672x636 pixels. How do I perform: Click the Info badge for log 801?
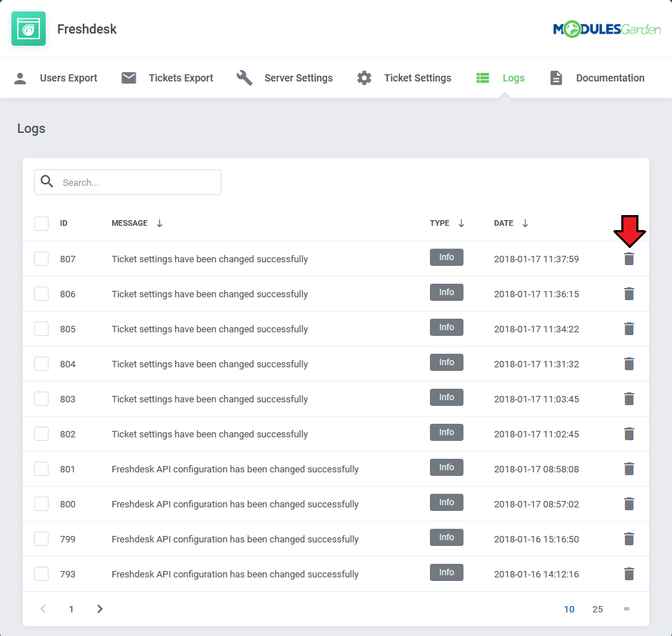click(x=446, y=467)
